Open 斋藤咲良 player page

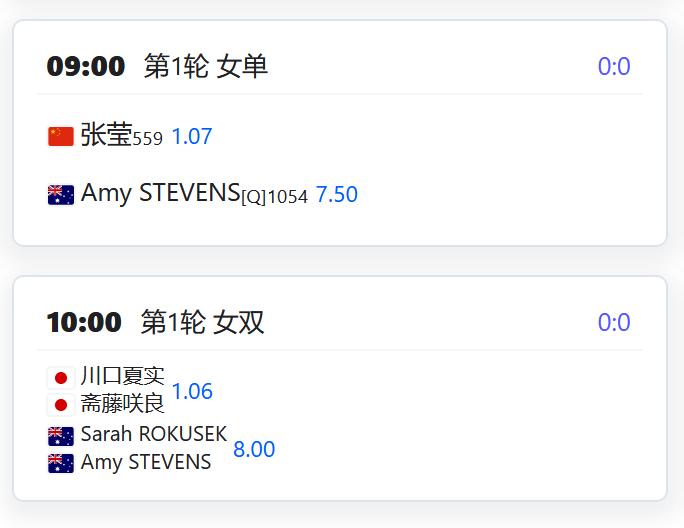click(x=123, y=403)
